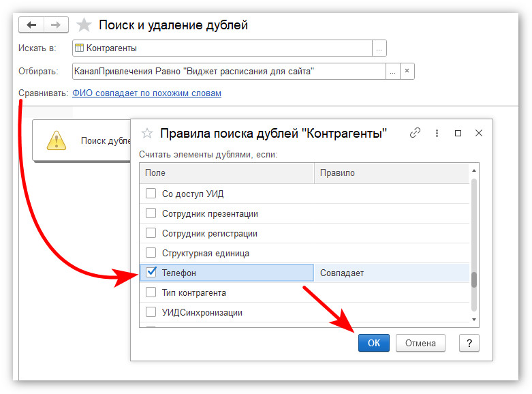Open selection list for 'Искать в' field
Screen dimensions: 532x394
[x=379, y=48]
